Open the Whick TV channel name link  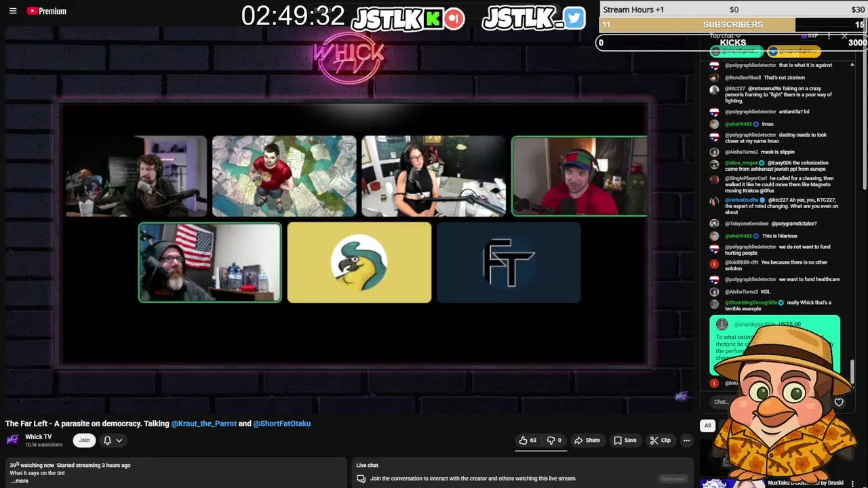click(x=39, y=437)
